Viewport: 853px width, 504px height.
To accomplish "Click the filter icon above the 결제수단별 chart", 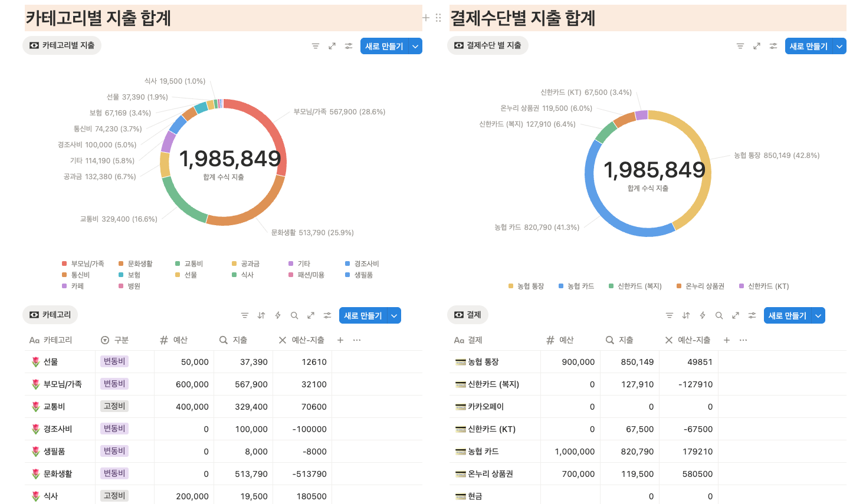I will click(740, 45).
